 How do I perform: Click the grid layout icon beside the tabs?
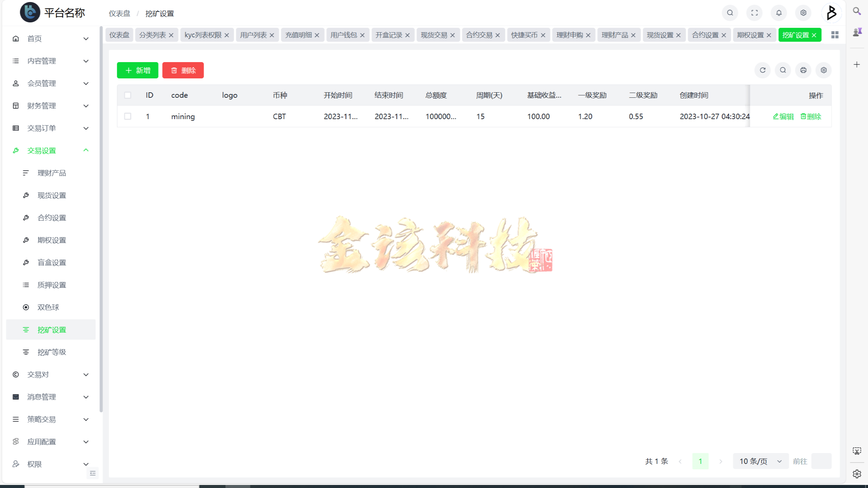835,35
